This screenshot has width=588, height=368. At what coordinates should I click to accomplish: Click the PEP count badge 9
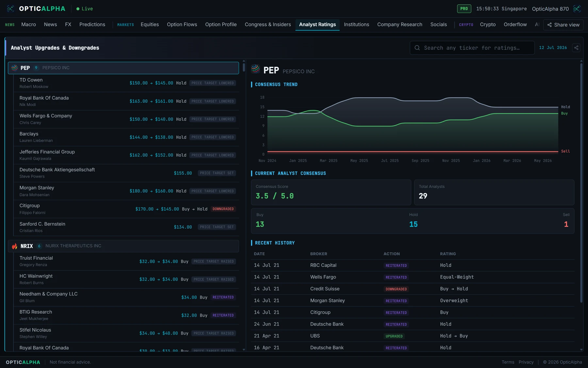click(36, 68)
